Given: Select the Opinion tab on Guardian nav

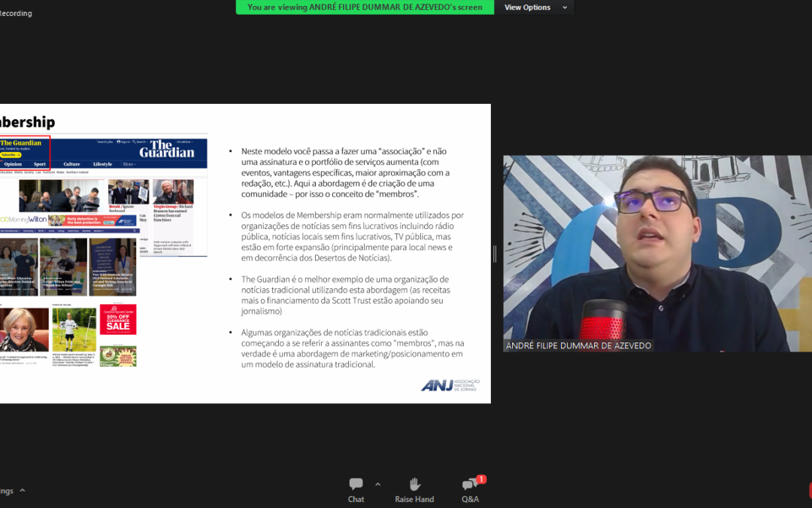Looking at the screenshot, I should tap(13, 164).
